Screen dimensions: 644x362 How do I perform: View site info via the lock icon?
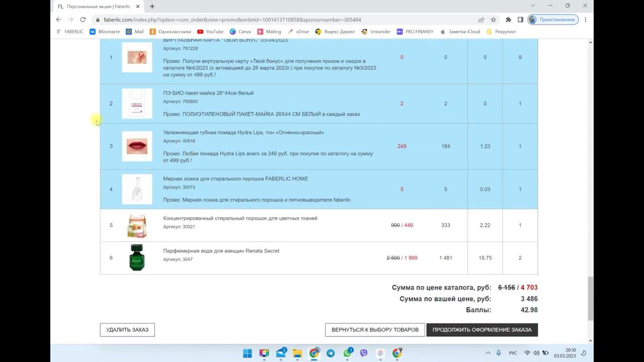(97, 20)
